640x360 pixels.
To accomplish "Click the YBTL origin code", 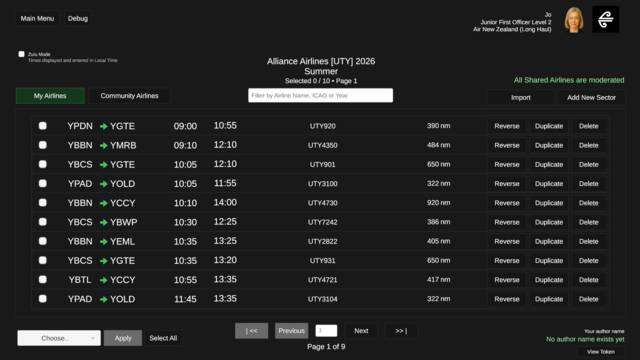I will (80, 280).
